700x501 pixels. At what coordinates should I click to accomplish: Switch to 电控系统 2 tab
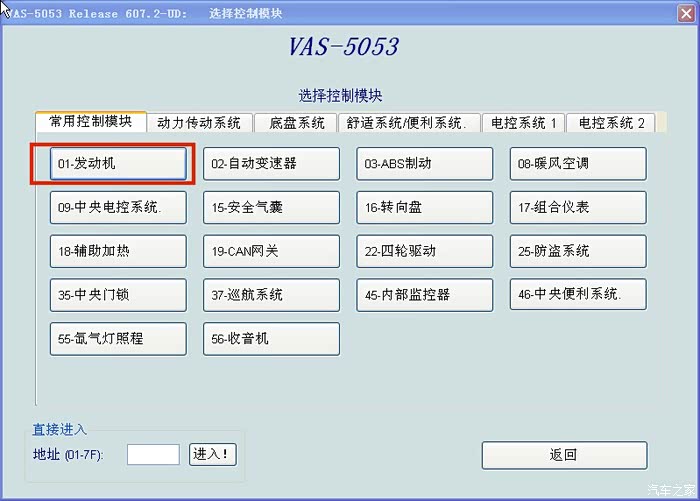[x=611, y=123]
